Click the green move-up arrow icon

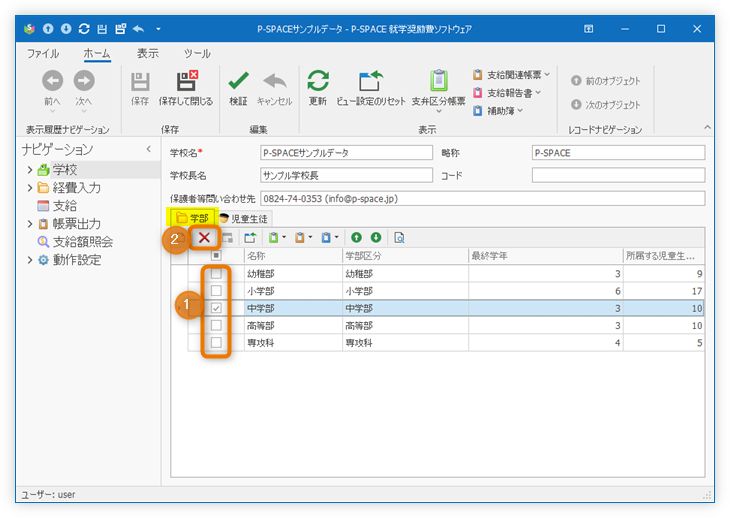(356, 238)
